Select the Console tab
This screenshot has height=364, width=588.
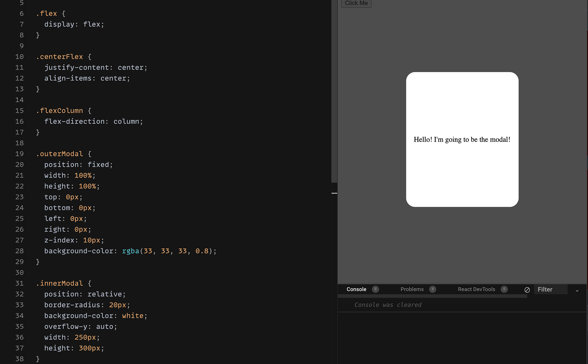coord(356,289)
